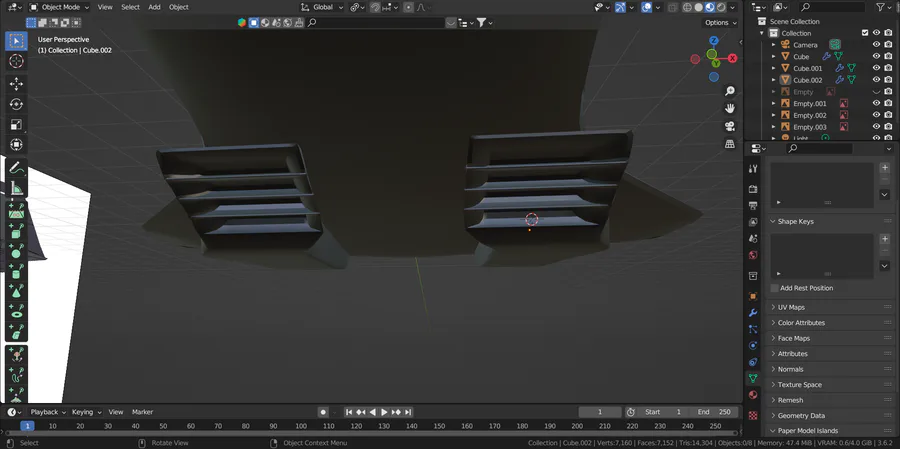Open the Material properties tab
The height and width of the screenshot is (449, 900).
[x=753, y=395]
